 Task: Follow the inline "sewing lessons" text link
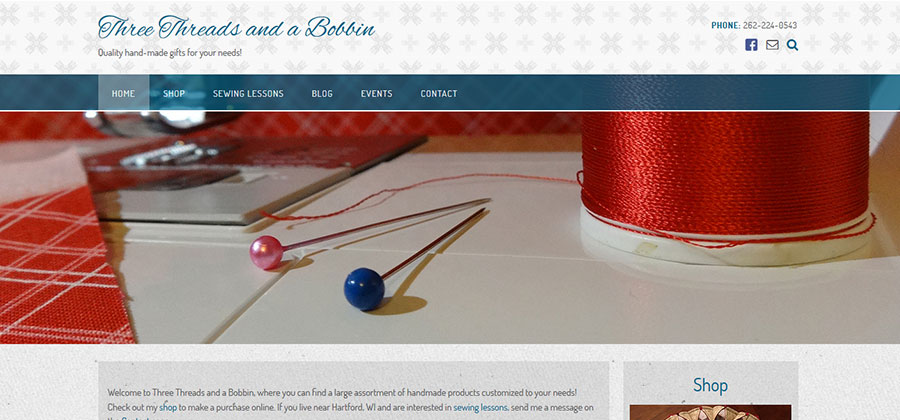(x=480, y=407)
